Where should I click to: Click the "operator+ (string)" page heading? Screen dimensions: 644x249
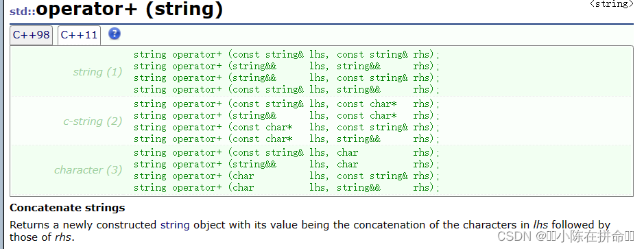tap(130, 10)
